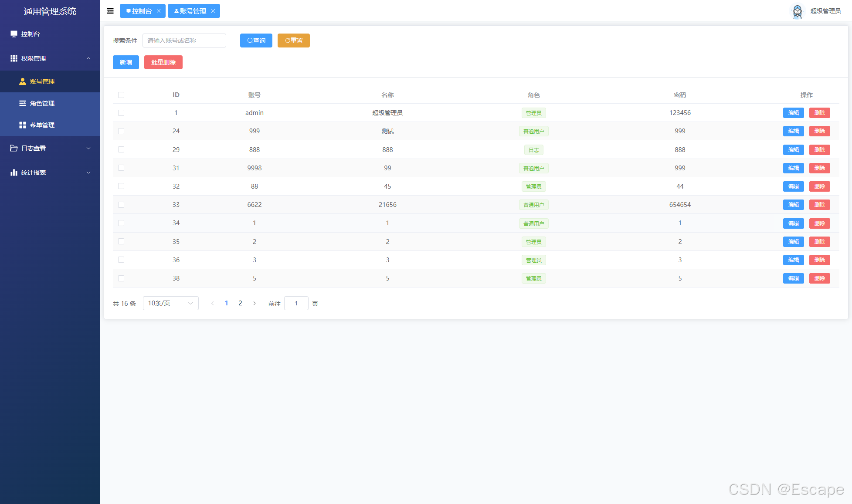Go to pagination page 2
The width and height of the screenshot is (852, 504).
tap(240, 303)
